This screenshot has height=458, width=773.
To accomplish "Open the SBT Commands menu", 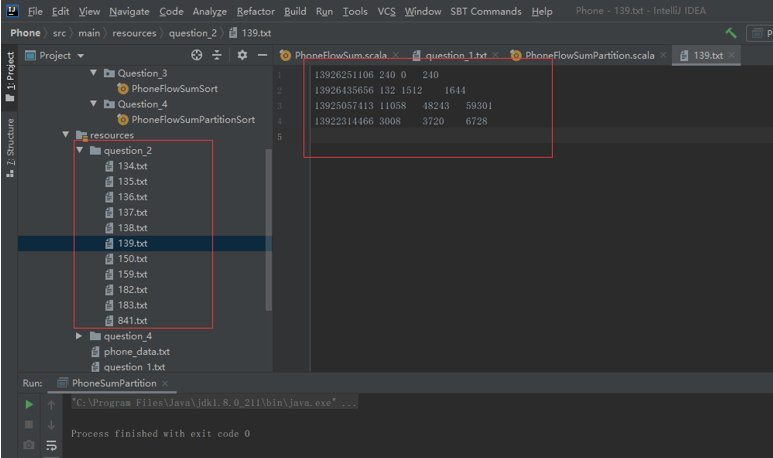I will (x=486, y=11).
